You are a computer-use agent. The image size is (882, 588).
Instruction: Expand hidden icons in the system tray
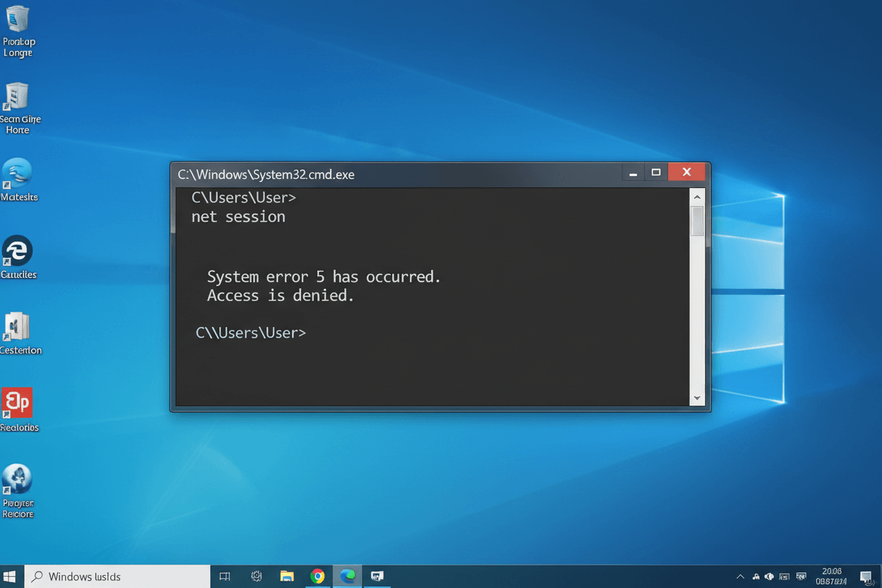740,576
